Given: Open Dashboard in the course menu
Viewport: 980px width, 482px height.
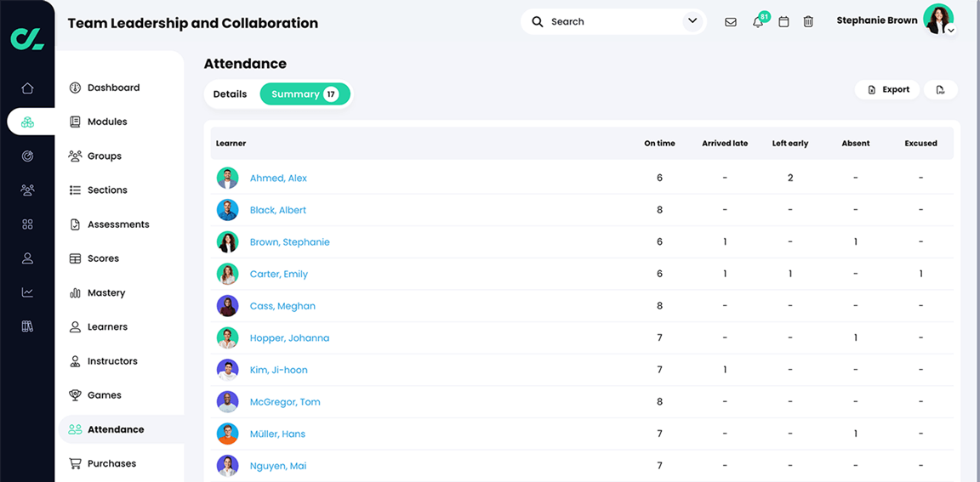Looking at the screenshot, I should click(113, 88).
